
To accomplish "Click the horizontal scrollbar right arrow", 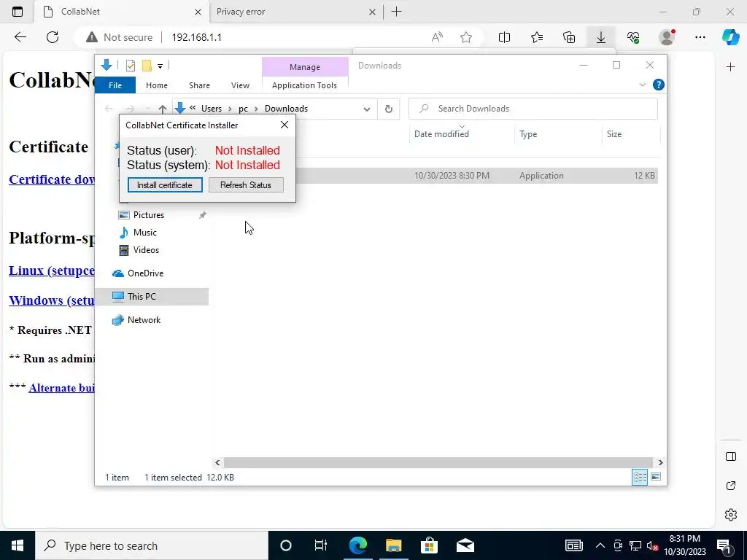I will (x=660, y=462).
